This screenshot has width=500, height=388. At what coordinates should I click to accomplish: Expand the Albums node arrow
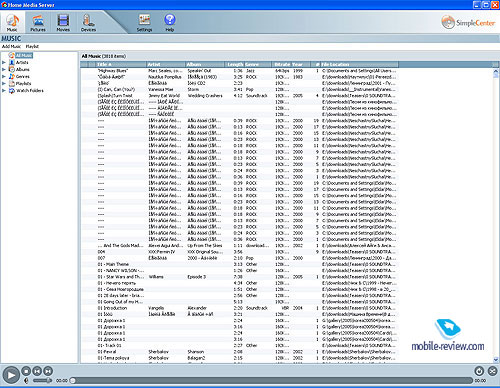[x=4, y=69]
